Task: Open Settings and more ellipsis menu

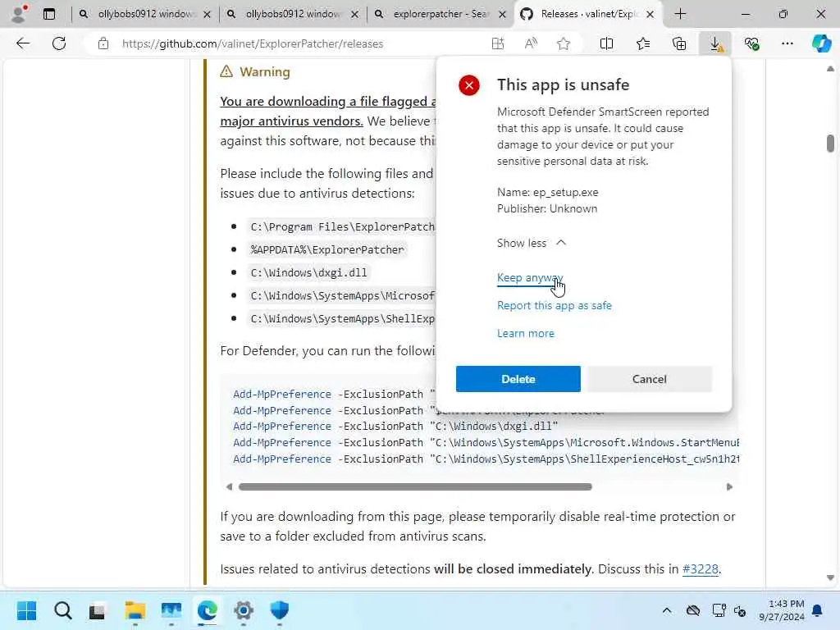Action: (x=787, y=43)
